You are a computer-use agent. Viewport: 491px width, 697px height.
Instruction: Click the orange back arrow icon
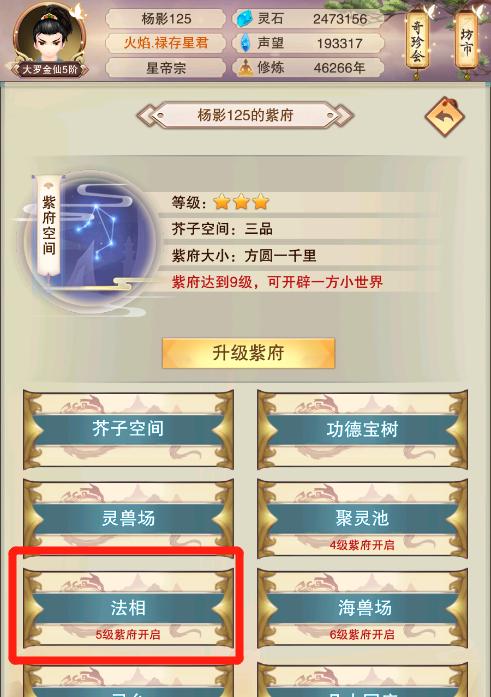click(x=445, y=117)
